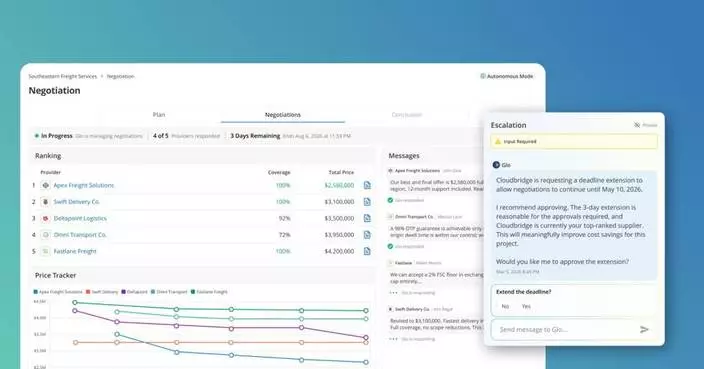
Task: Click the hide icon in the Escalation panel header
Action: point(637,125)
